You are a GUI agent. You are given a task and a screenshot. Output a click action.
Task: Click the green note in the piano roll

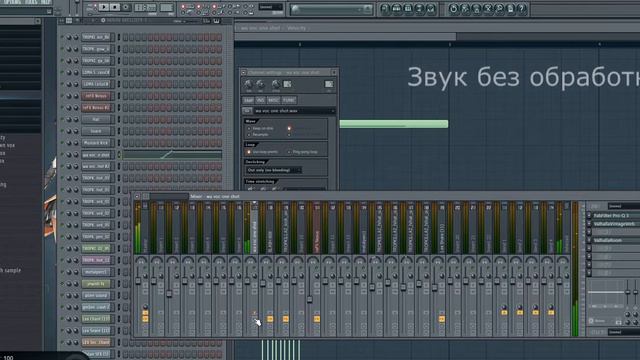click(x=394, y=124)
